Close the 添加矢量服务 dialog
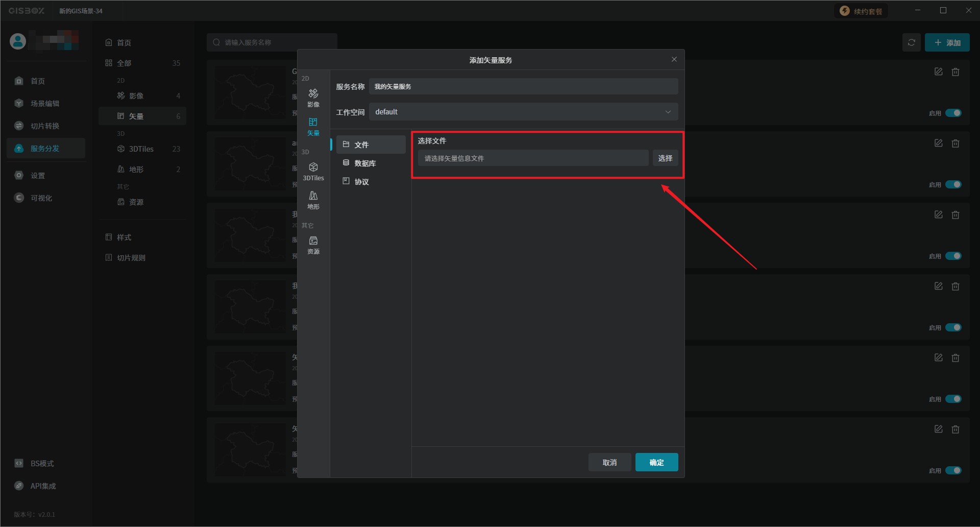 [x=674, y=60]
